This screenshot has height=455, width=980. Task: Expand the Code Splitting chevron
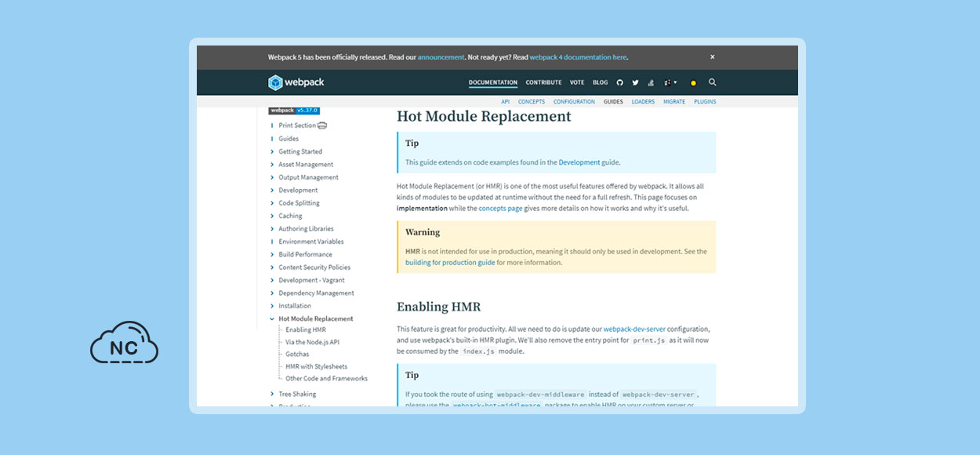pos(272,203)
